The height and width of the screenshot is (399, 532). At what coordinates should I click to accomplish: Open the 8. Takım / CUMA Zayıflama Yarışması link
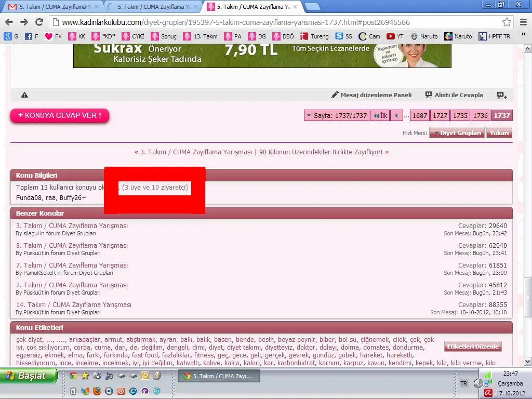72,245
